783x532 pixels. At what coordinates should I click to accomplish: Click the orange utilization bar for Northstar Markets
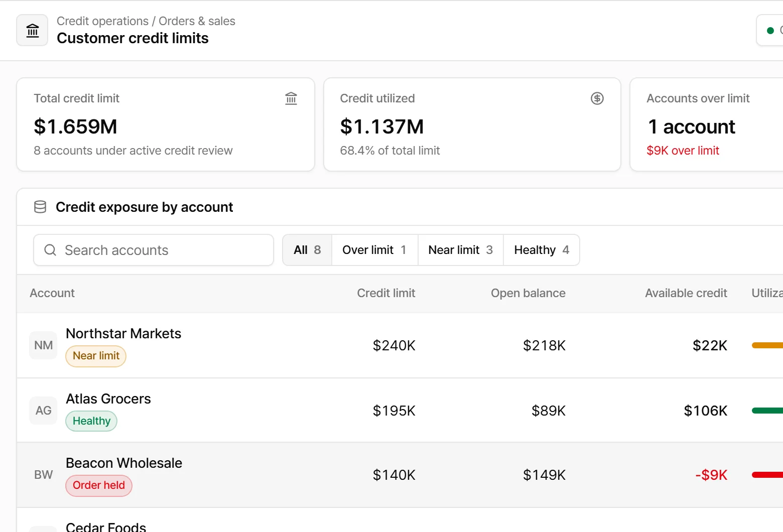pos(767,345)
